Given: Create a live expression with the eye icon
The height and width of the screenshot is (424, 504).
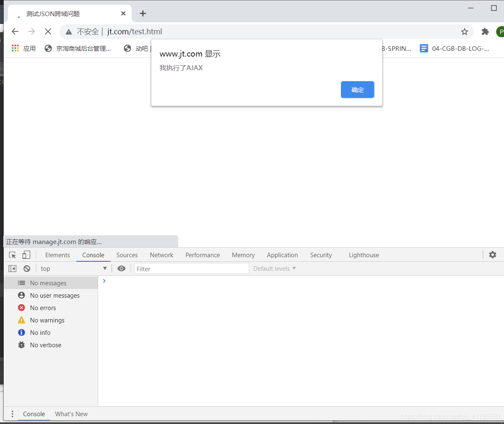Looking at the screenshot, I should (x=121, y=269).
